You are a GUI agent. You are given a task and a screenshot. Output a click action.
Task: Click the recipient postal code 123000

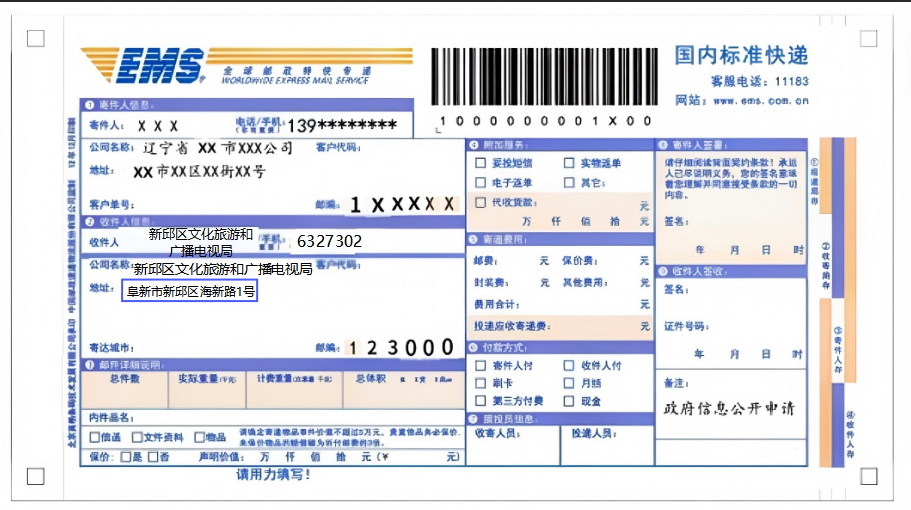click(x=400, y=348)
